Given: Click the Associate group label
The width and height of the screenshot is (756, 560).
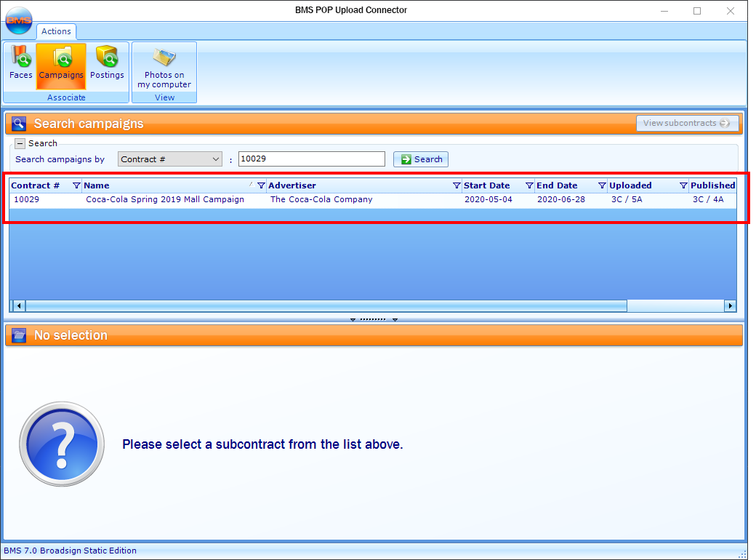Looking at the screenshot, I should (x=66, y=97).
